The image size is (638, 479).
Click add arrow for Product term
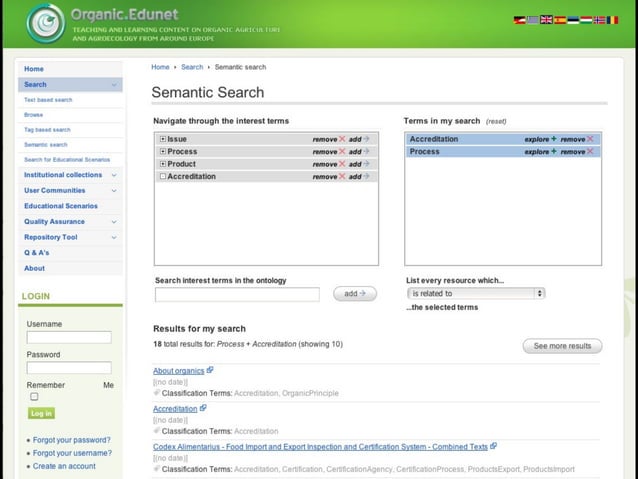(x=365, y=164)
